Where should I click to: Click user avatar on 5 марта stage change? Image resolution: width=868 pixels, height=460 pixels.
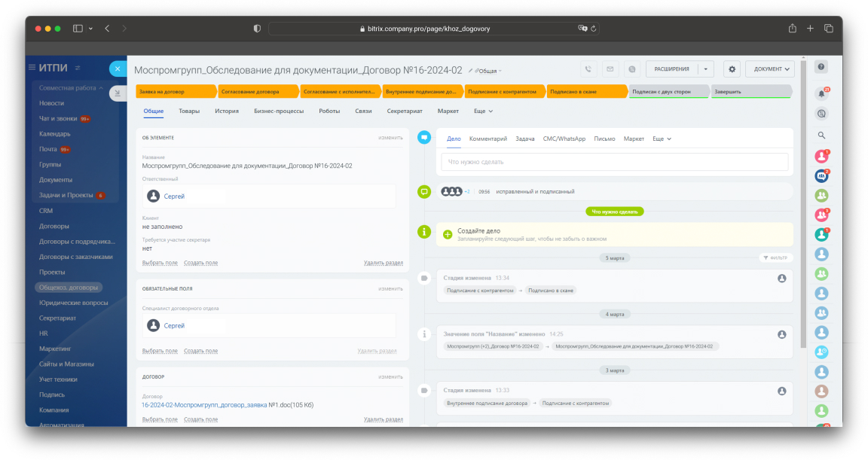point(781,279)
